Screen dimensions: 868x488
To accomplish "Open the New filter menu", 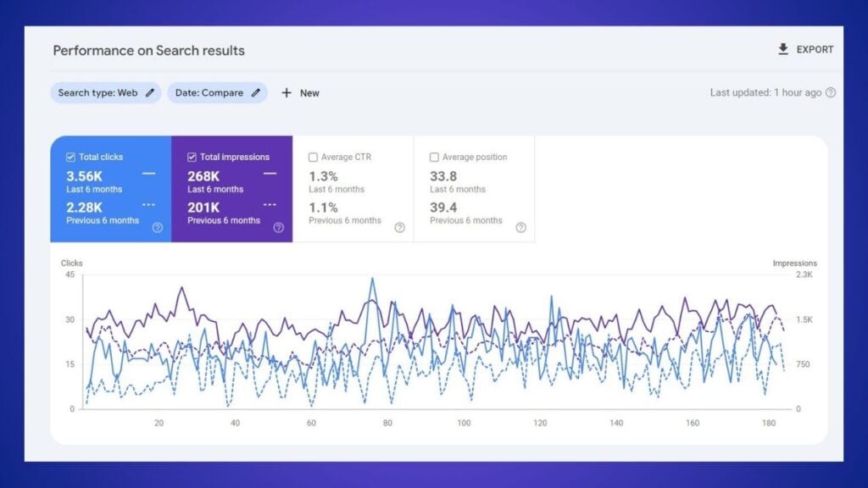I will (x=301, y=93).
